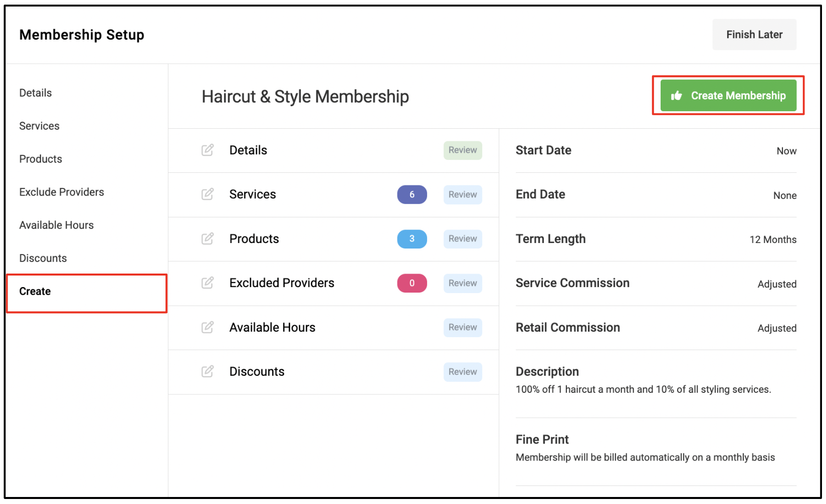The height and width of the screenshot is (504, 826).
Task: Open Available Hours sidebar step
Action: pyautogui.click(x=57, y=225)
